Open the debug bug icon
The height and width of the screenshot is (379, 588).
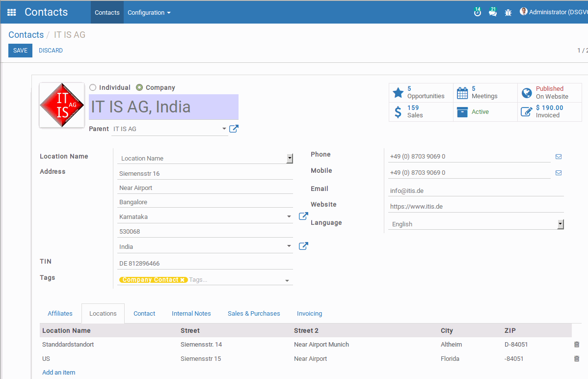point(508,13)
